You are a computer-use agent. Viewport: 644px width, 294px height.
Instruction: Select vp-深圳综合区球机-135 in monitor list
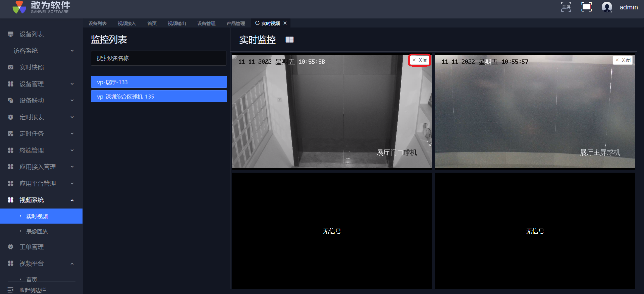click(159, 97)
